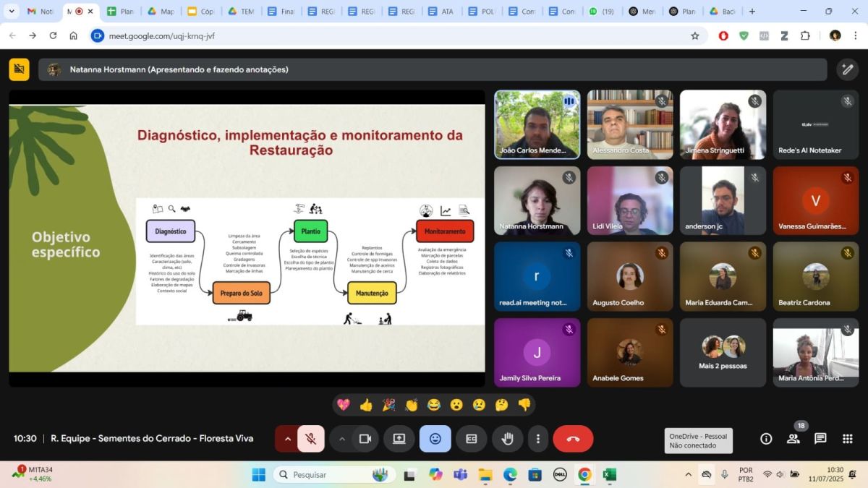Image resolution: width=868 pixels, height=488 pixels.
Task: Toggle the emoji reactions button
Action: pyautogui.click(x=435, y=439)
